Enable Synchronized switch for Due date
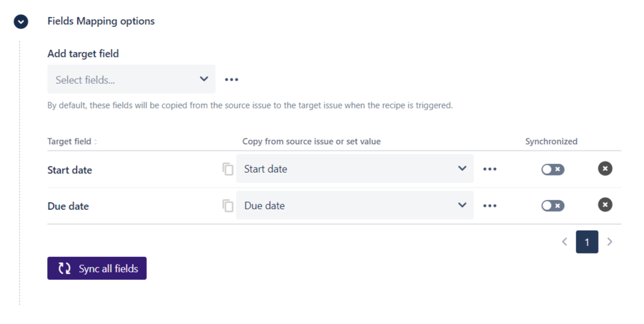The image size is (644, 324). click(553, 206)
